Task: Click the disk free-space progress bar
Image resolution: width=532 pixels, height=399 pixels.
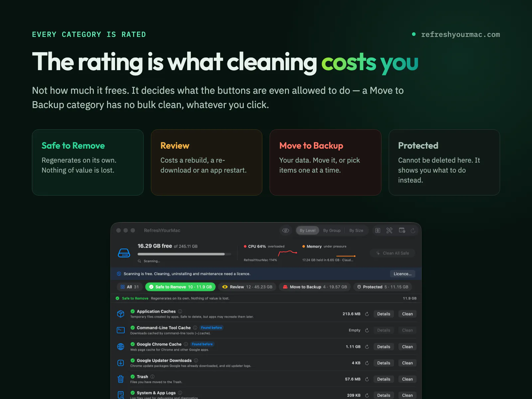Action: pyautogui.click(x=184, y=254)
